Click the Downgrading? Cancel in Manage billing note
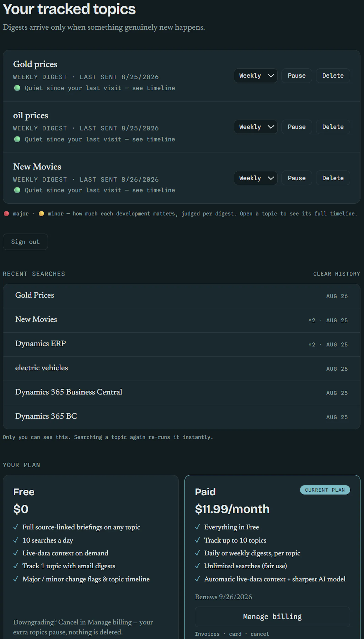This screenshot has width=364, height=639. [x=83, y=627]
